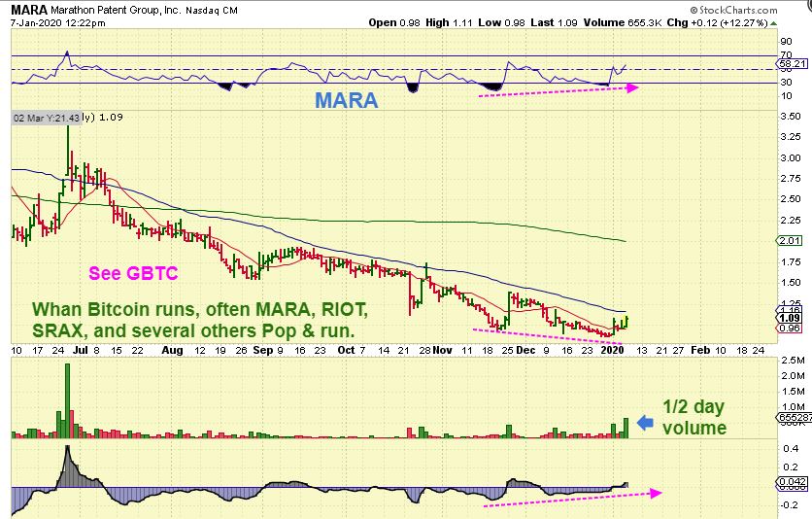Image resolution: width=812 pixels, height=519 pixels.
Task: Click the price axis label 3.50
Action: tap(791, 116)
